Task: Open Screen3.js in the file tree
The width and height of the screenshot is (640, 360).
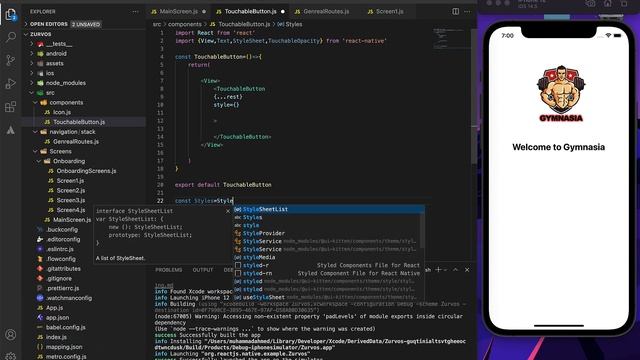Action: pos(71,200)
